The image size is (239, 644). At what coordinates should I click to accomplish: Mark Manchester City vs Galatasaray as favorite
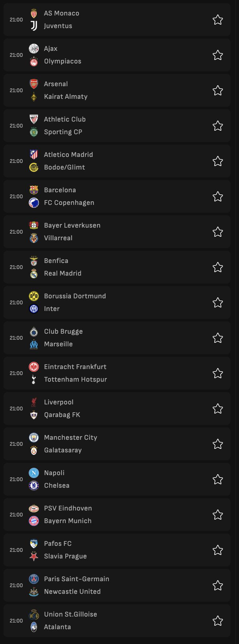click(x=218, y=444)
